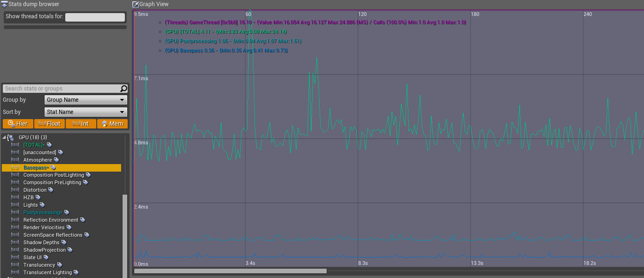This screenshot has height=278, width=644.
Task: Click [123] icon before ShadowProjection
Action: point(15,250)
